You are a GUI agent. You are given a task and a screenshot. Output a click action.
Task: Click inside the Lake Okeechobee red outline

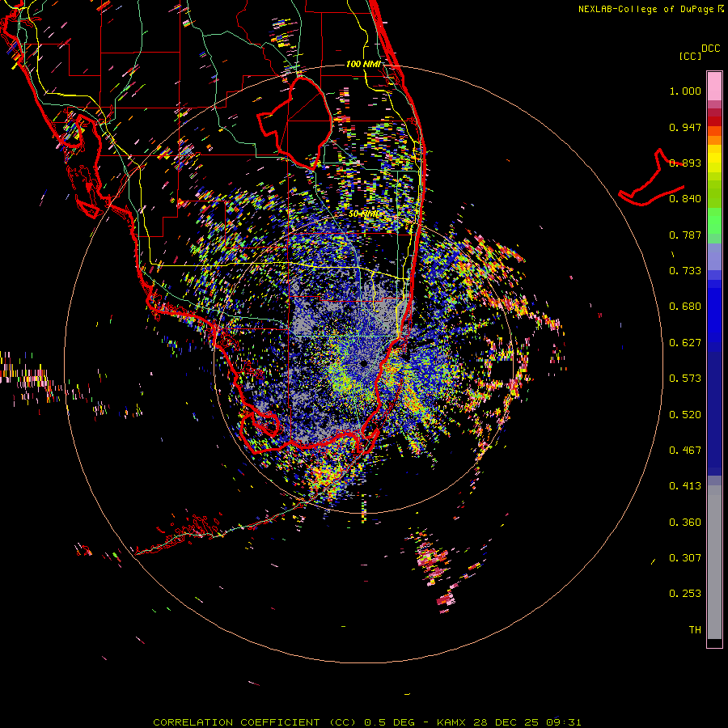pyautogui.click(x=302, y=125)
